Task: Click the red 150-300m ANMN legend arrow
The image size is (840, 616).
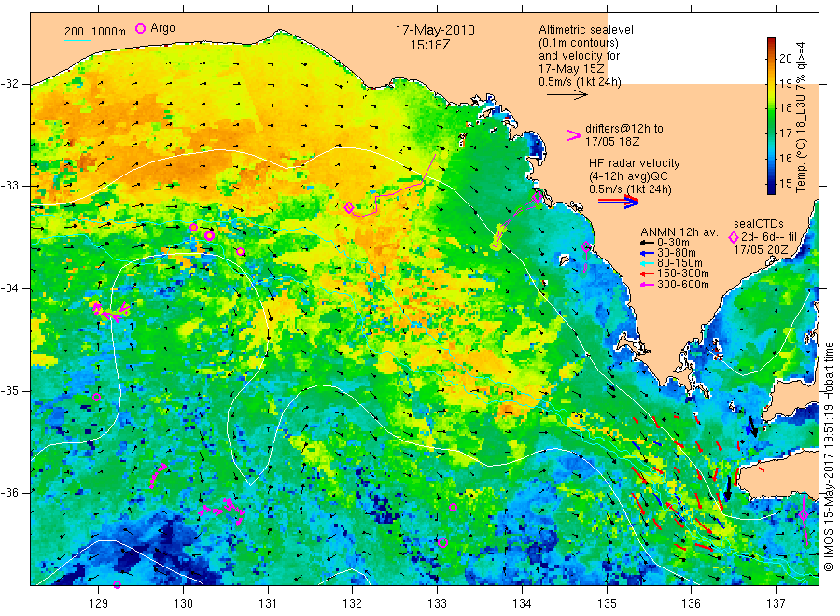Action: [x=647, y=273]
